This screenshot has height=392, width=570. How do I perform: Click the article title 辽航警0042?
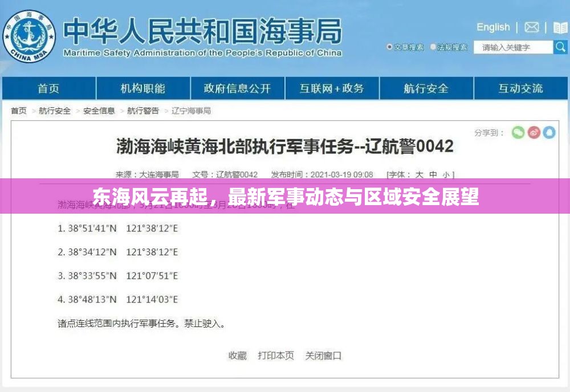point(285,147)
